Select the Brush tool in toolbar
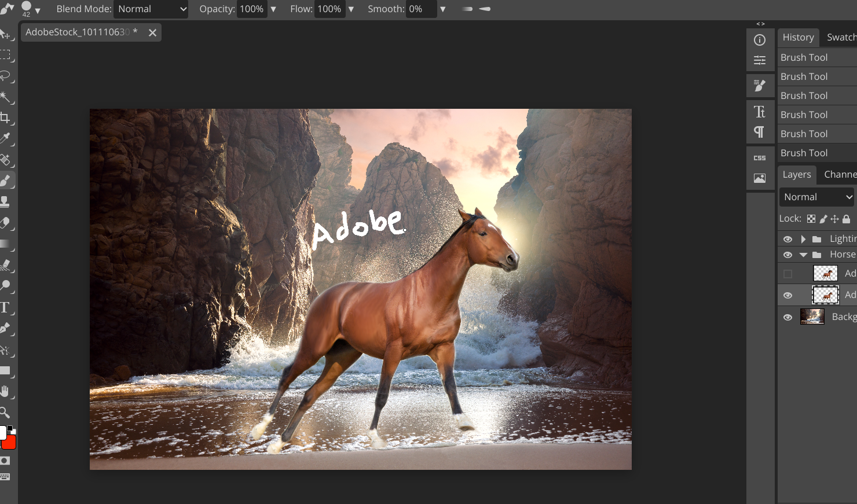This screenshot has width=857, height=504. coord(6,181)
